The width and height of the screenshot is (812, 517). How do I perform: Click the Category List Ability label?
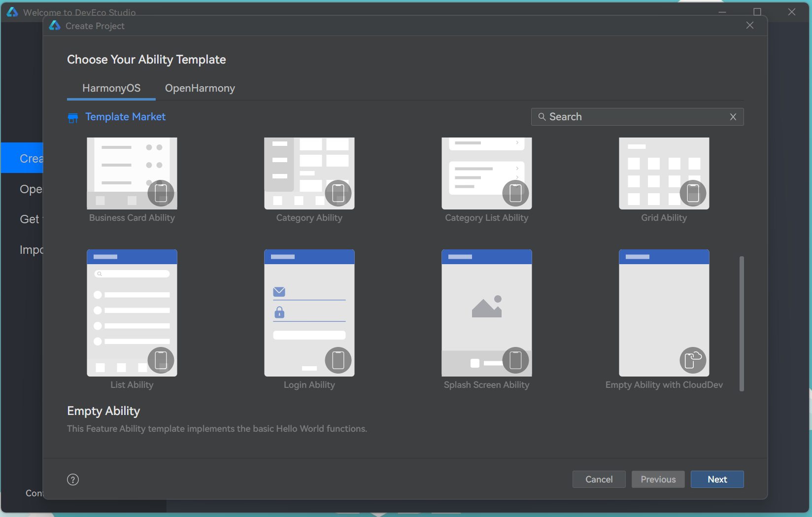click(487, 218)
